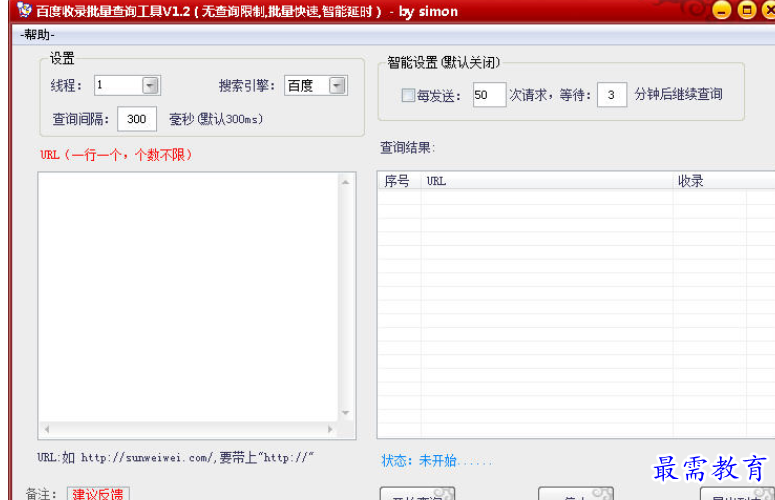Click the 建议反馈 feedback link
This screenshot has height=500, width=775.
point(98,494)
